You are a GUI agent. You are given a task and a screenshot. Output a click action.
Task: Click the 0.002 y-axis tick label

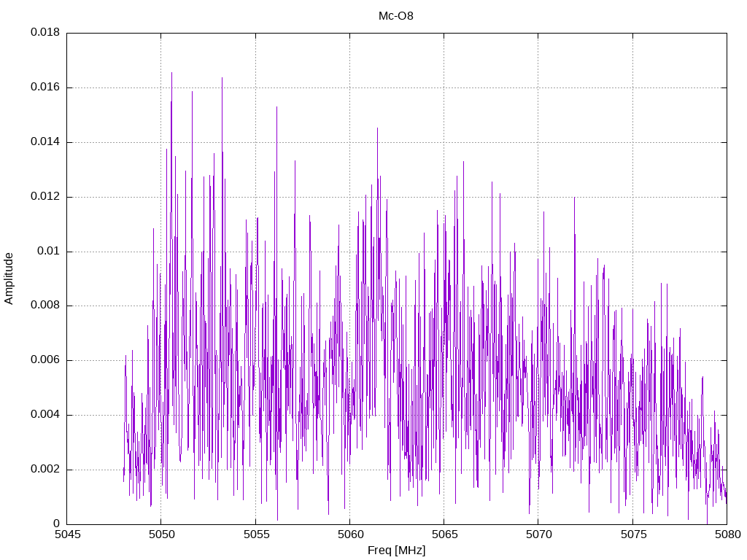coord(45,469)
